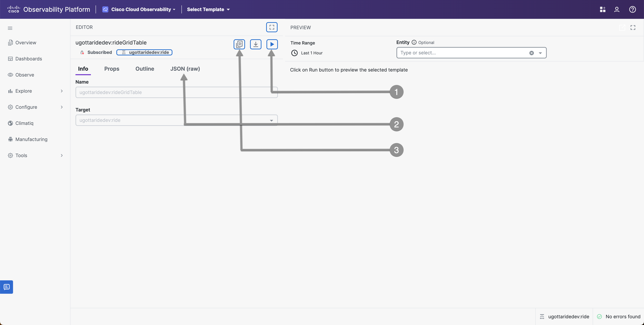
Task: Open the help question mark icon
Action: [632, 10]
